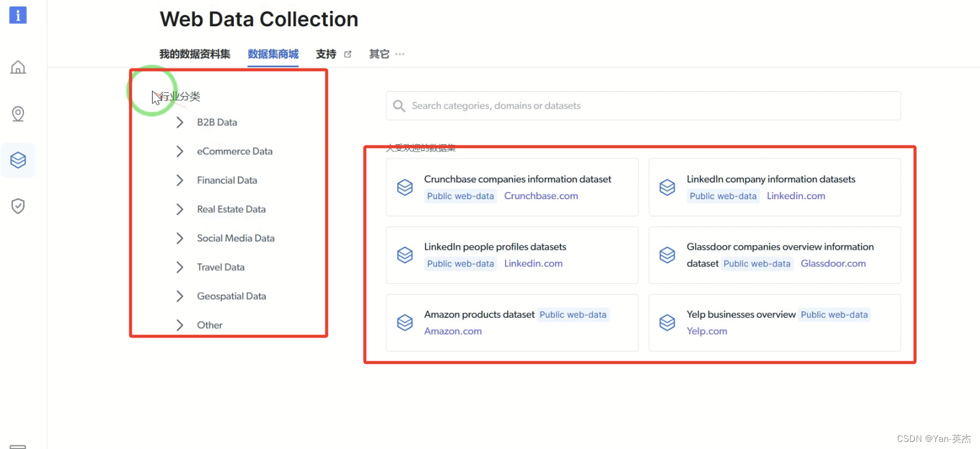Viewport: 980px width, 449px height.
Task: Open Amazon products dataset title
Action: tap(479, 315)
